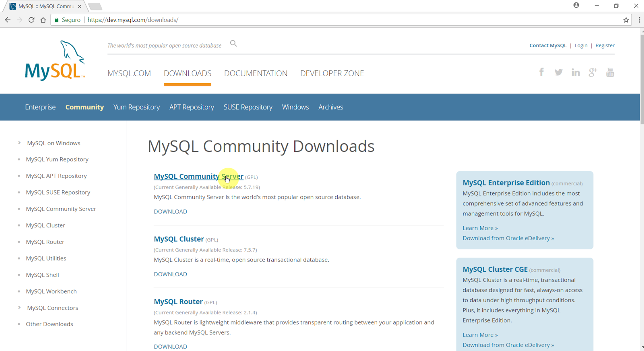Select MySQL Yum Repository in sidebar
The image size is (644, 351).
tap(57, 159)
